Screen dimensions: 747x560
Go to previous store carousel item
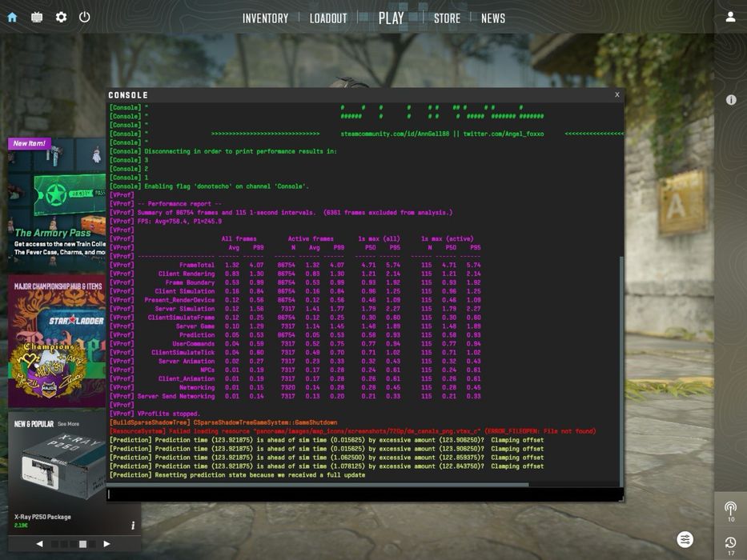[x=39, y=543]
